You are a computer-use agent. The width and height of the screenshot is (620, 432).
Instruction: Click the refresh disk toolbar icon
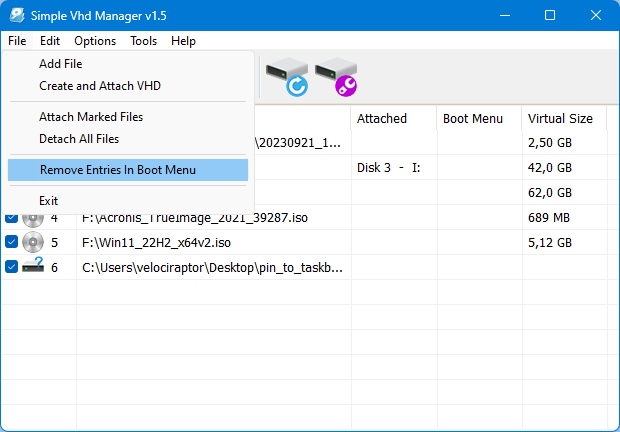pos(285,77)
